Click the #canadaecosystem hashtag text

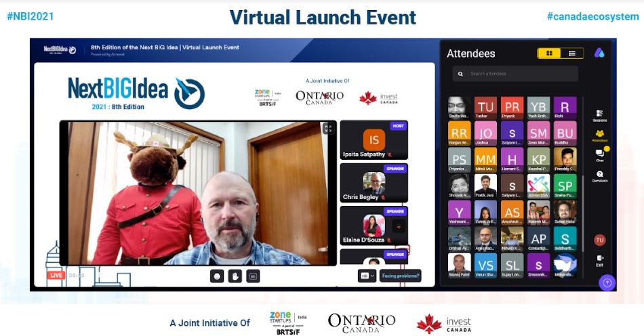(592, 16)
